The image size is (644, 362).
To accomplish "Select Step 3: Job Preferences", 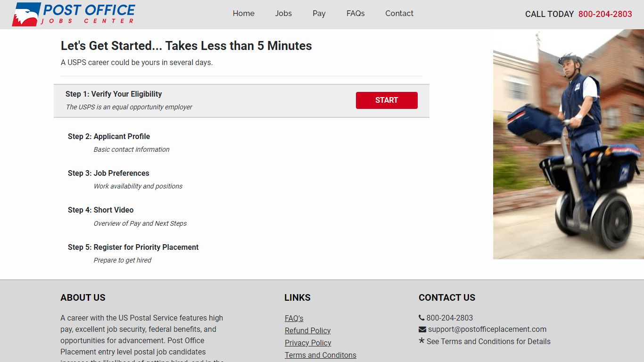I will (108, 173).
